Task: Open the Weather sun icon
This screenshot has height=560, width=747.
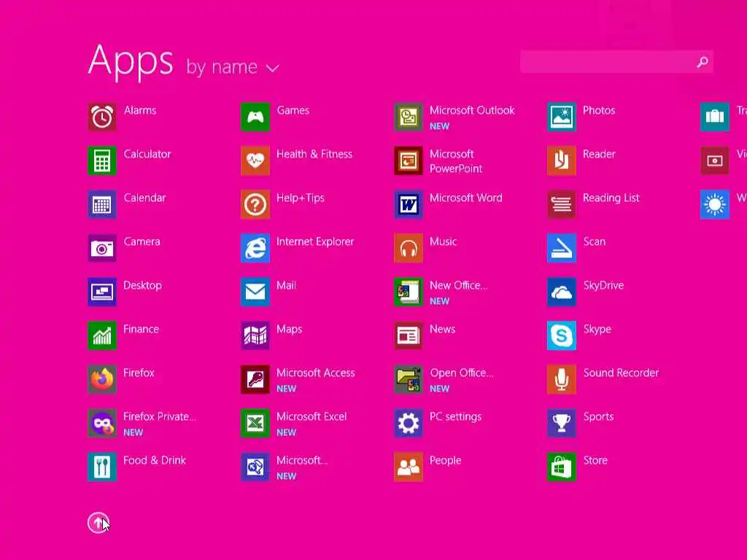Action: [x=715, y=204]
